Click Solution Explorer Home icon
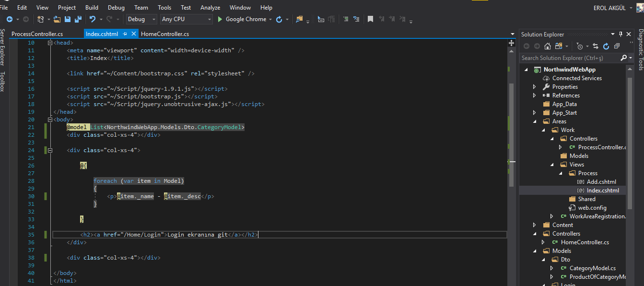 [x=548, y=46]
